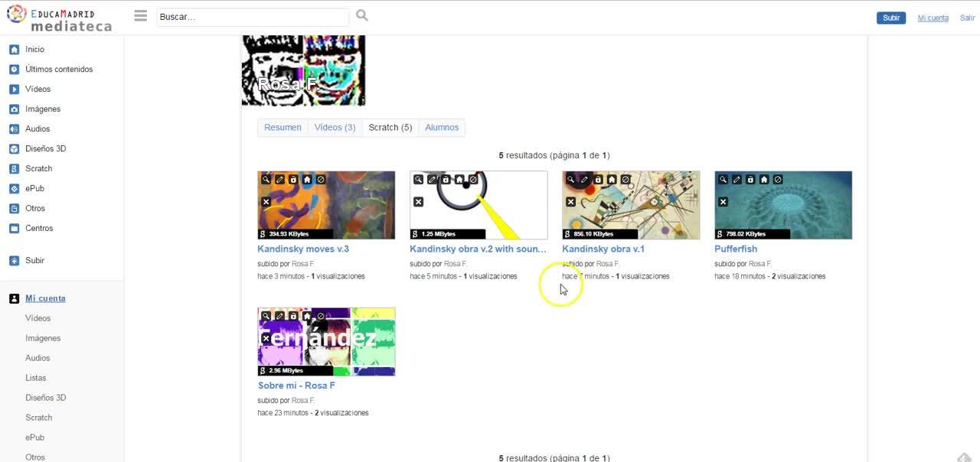Open the Pufferfish preview thumbnail
Screen dimensions: 980x462
[783, 205]
